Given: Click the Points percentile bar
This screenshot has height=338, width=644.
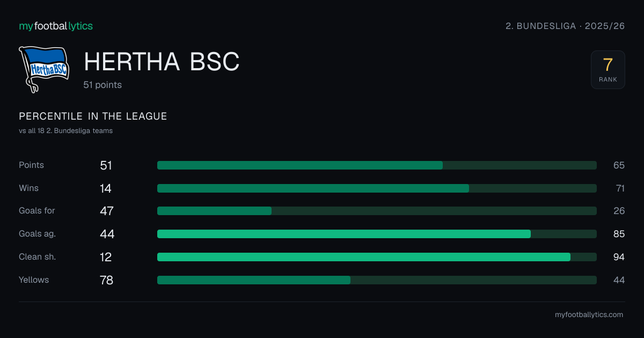Looking at the screenshot, I should coord(377,165).
